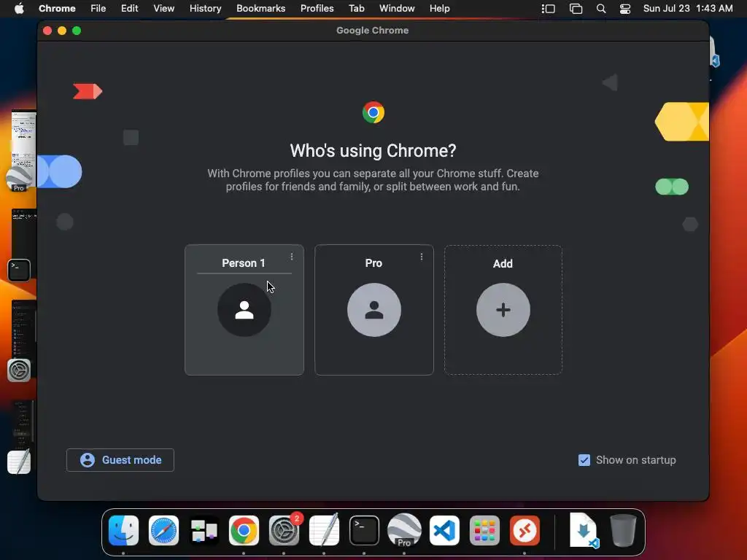Screen dimensions: 747x560
Task: Open the Window menu
Action: [x=397, y=9]
